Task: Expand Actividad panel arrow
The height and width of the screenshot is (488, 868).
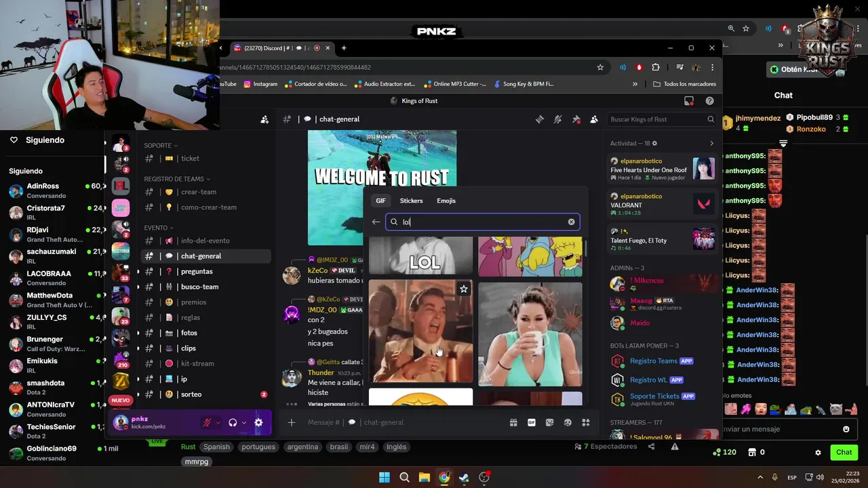Action: click(711, 144)
